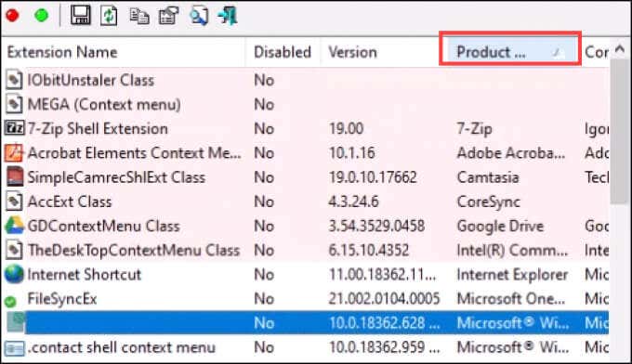
Task: Click version 21.002.0104.0005 cell
Action: (x=384, y=298)
